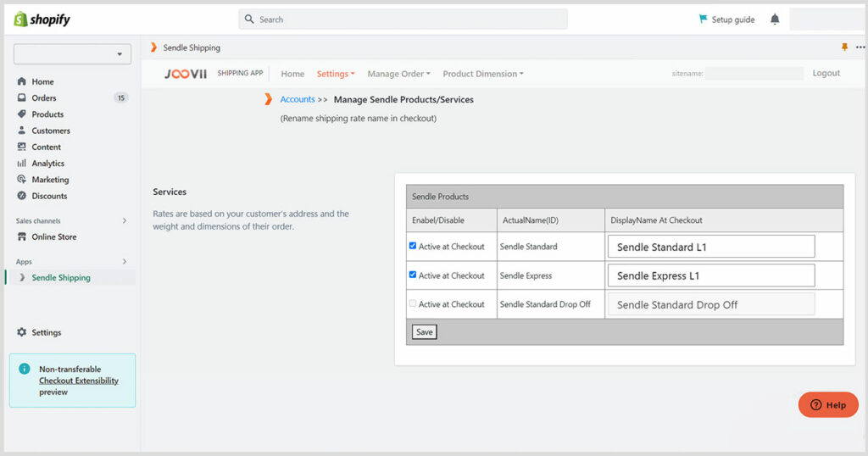The width and height of the screenshot is (868, 456).
Task: Click the Settings gear icon
Action: coord(21,332)
